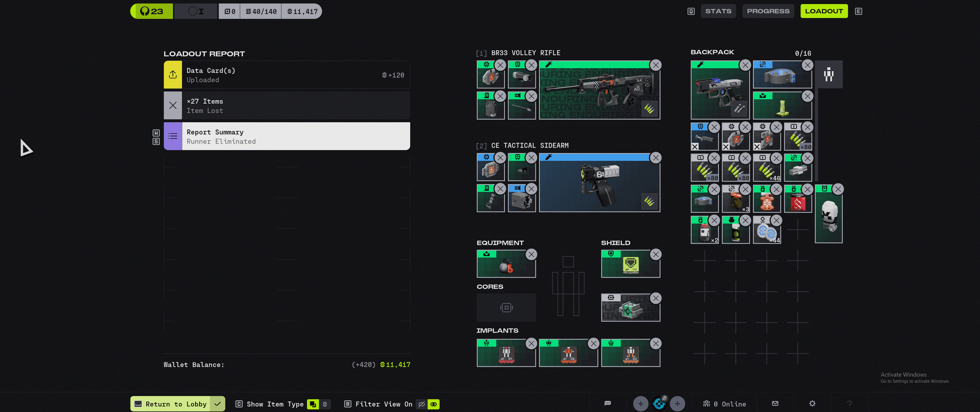
Task: Unequip the shield item
Action: (x=656, y=254)
